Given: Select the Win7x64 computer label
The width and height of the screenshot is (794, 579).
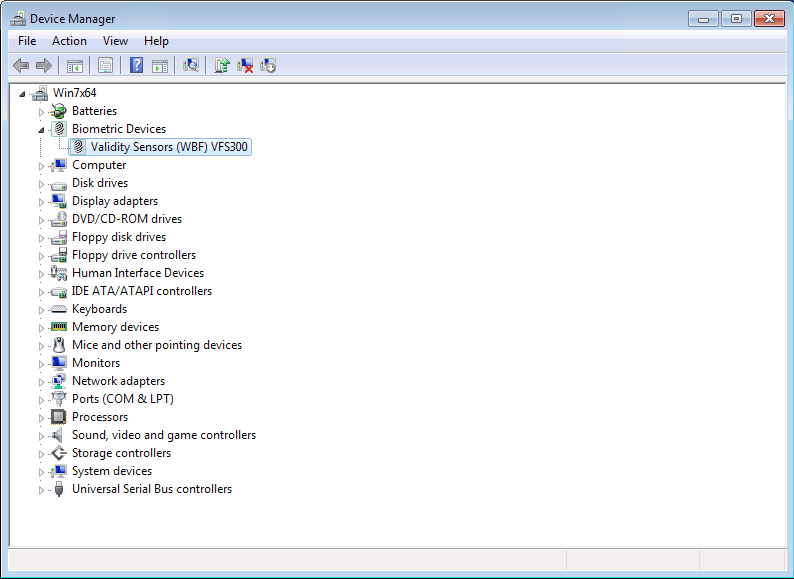Looking at the screenshot, I should [74, 93].
